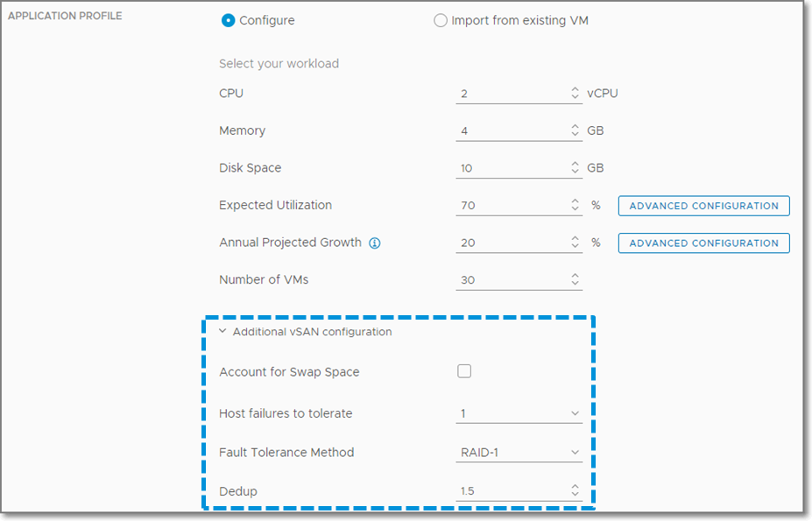
Task: Click the Annual Projected Growth info icon
Action: point(375,243)
